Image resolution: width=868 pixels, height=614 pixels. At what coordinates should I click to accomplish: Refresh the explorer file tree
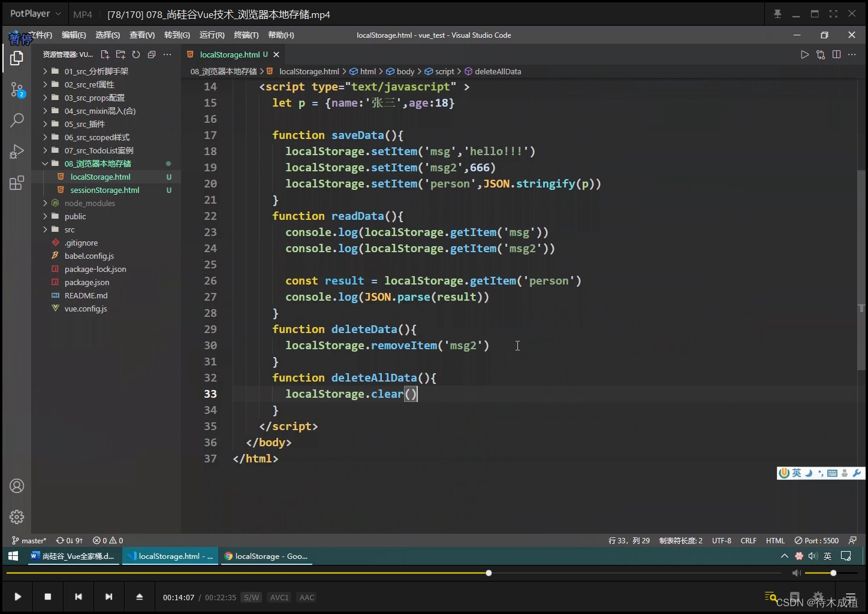(x=136, y=55)
